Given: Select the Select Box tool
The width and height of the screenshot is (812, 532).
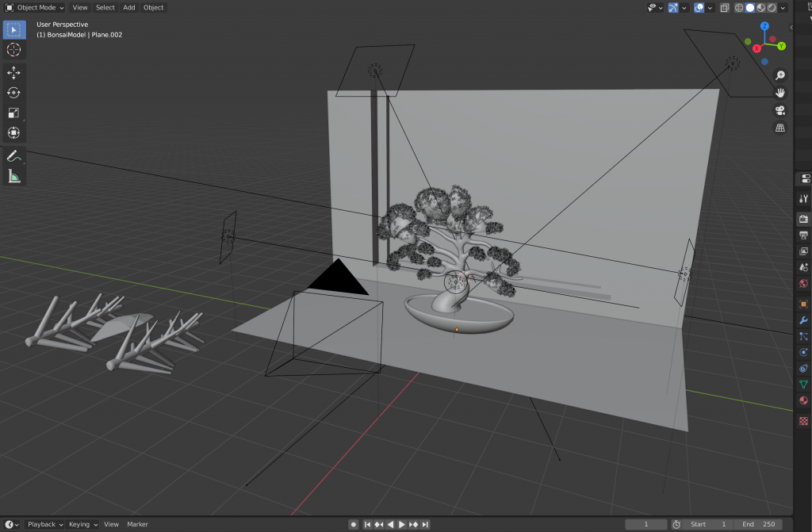Looking at the screenshot, I should (x=14, y=29).
